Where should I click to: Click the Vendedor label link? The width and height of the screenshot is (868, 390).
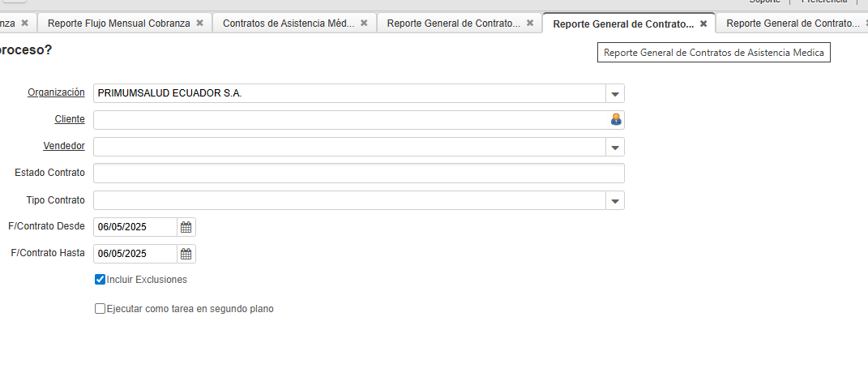[x=63, y=146]
